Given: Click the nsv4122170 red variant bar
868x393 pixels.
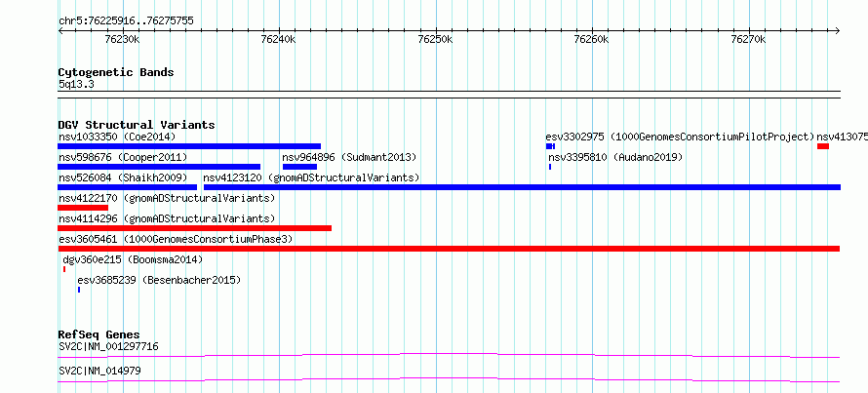Looking at the screenshot, I should 83,208.
